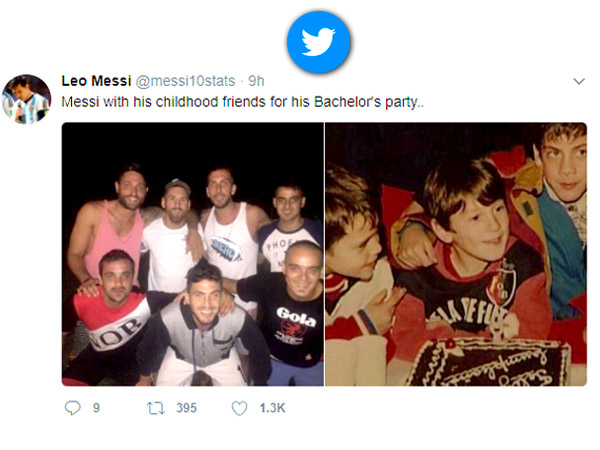The width and height of the screenshot is (600, 450).
Task: Click the likes count 1.3K
Action: [x=272, y=408]
